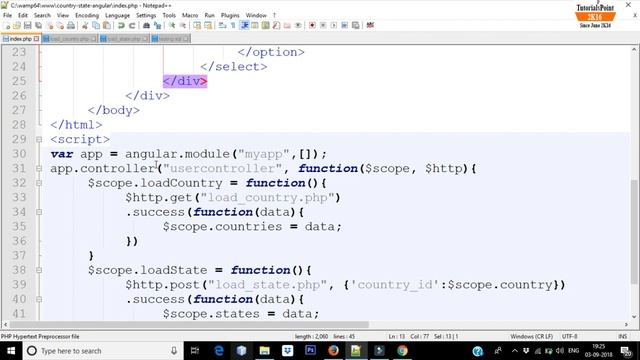Click the Replace toolbar icon

(x=157, y=25)
